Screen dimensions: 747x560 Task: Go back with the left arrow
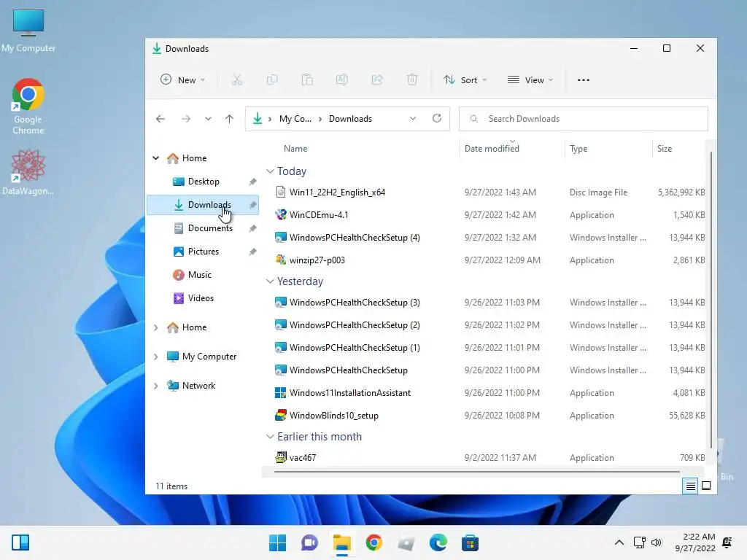[x=160, y=119]
